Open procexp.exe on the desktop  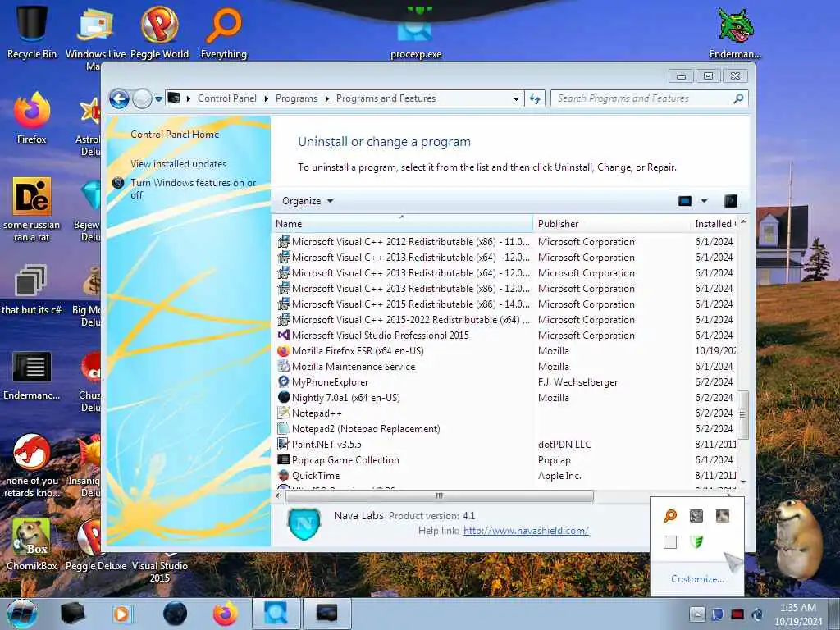pos(416,42)
